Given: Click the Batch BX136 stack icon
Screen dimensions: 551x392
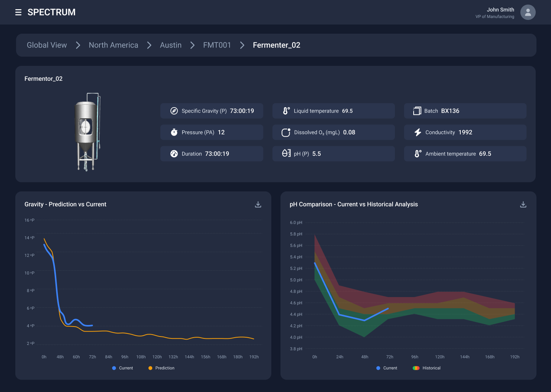Looking at the screenshot, I should point(417,111).
